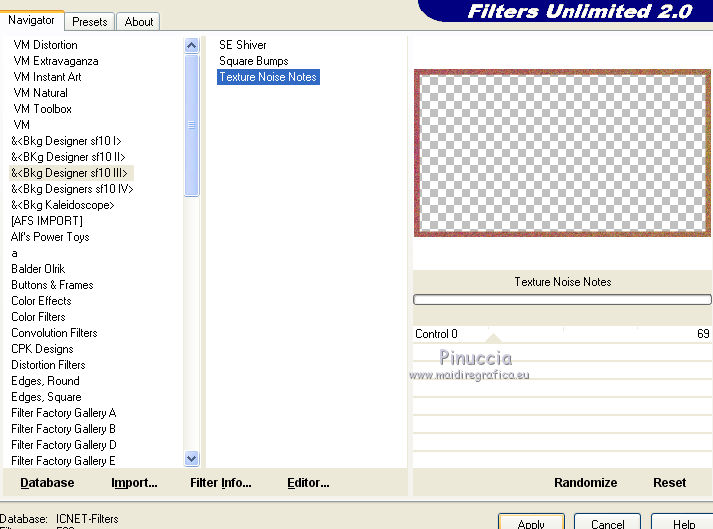
Task: Click the category list scrollbar thumb
Action: (x=191, y=125)
